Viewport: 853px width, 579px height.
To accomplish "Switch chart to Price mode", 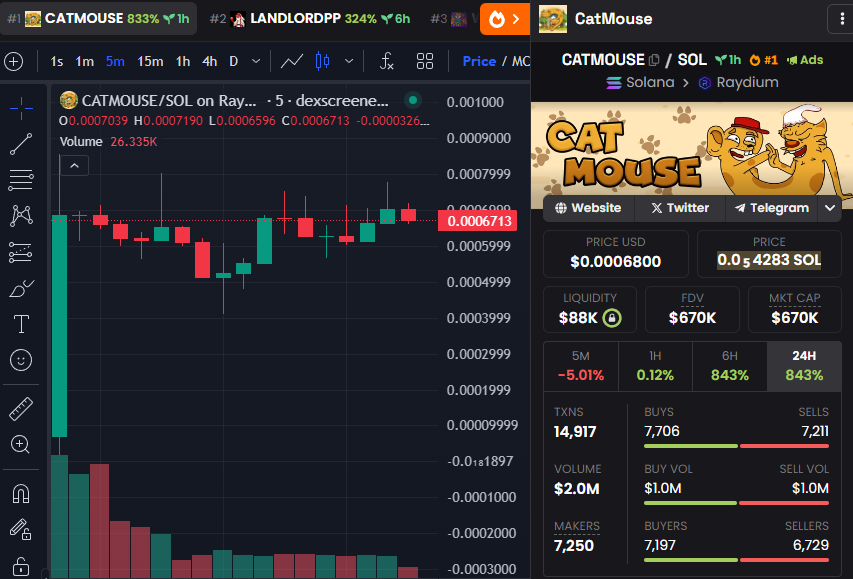I will 479,61.
